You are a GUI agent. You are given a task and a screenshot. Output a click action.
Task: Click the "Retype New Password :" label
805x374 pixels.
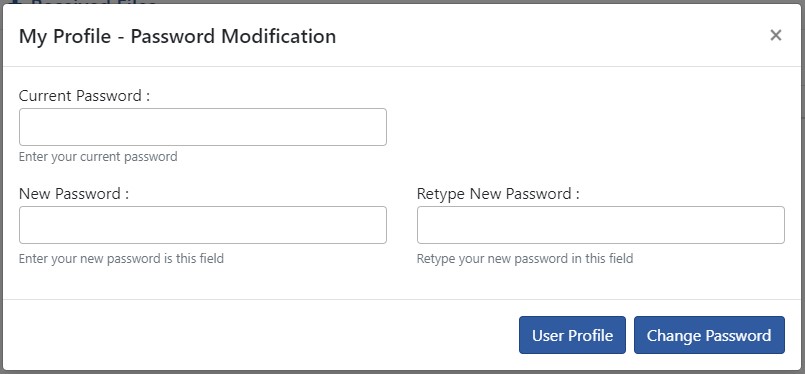pos(498,194)
